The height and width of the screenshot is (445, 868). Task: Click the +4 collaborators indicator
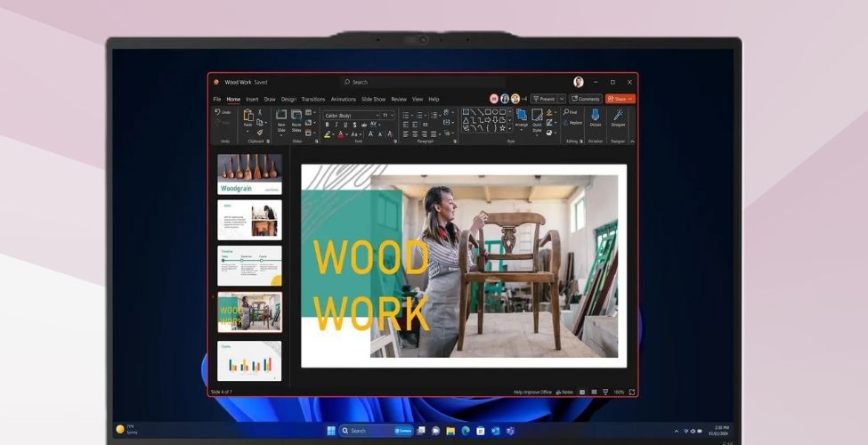[x=523, y=99]
